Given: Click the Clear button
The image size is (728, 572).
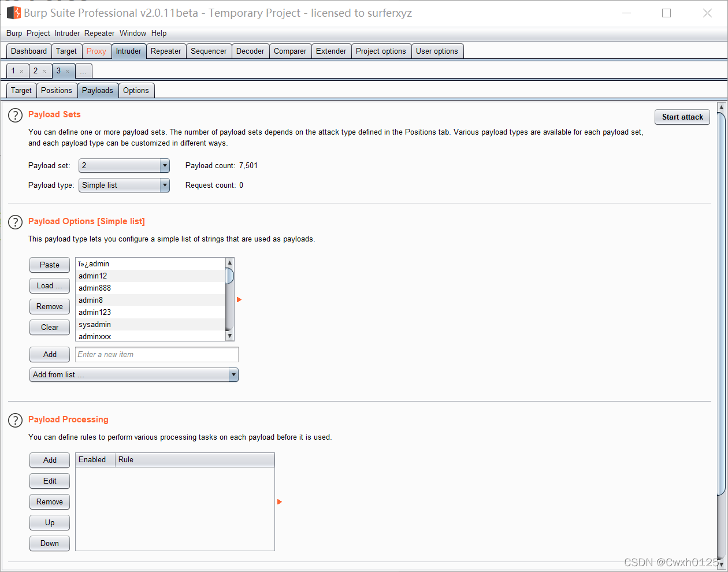Looking at the screenshot, I should pos(50,328).
